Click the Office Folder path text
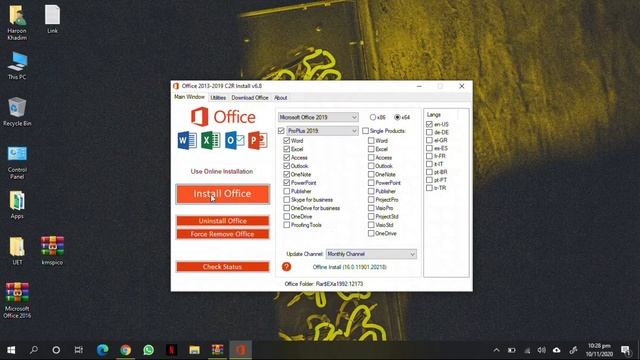Viewport: 640px width, 360px height. click(x=324, y=284)
